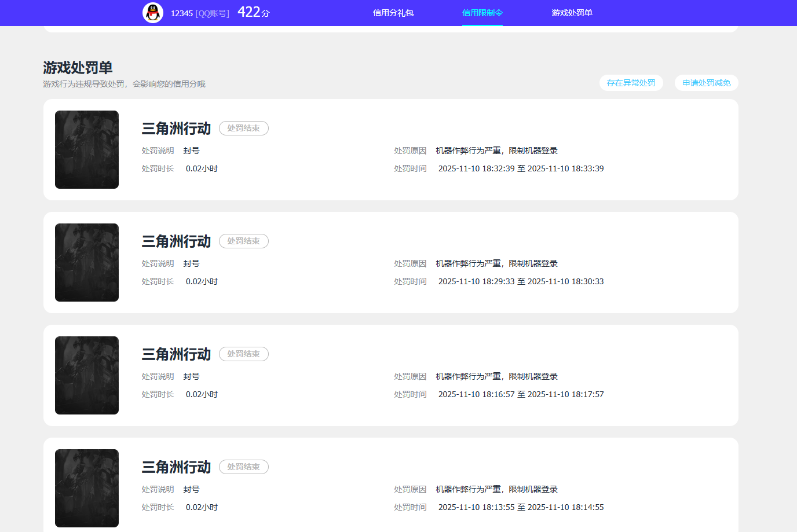797x532 pixels.
Task: Open 申请处罚减免 to request penalty reduction
Action: pos(706,83)
